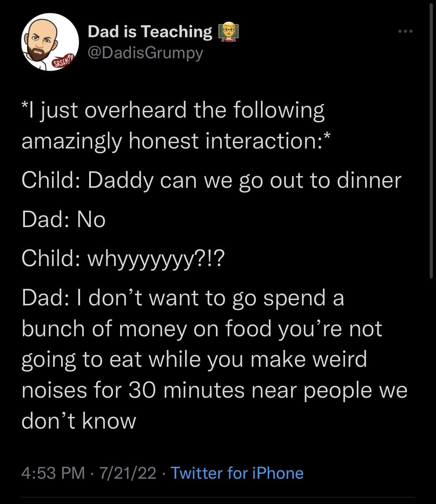Image resolution: width=436 pixels, height=504 pixels.
Task: Click the line starting "*I just overheard"
Action: coord(173,110)
